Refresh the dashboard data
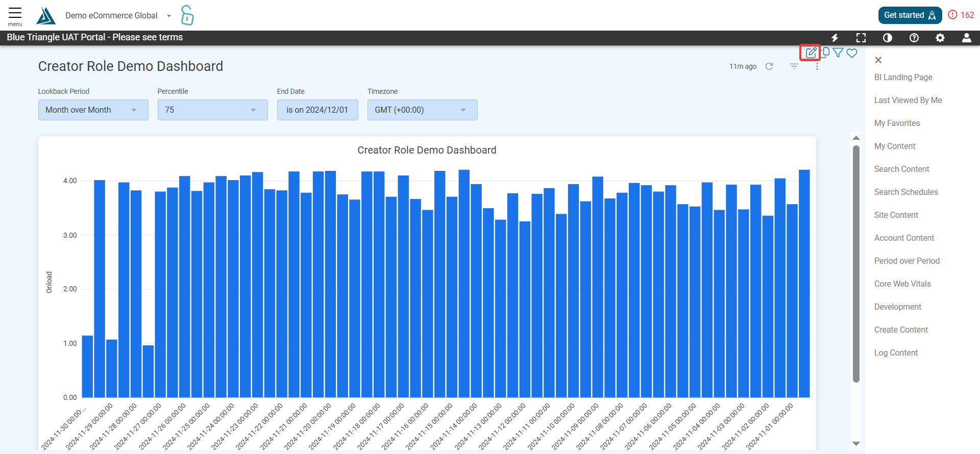980x454 pixels. click(769, 66)
